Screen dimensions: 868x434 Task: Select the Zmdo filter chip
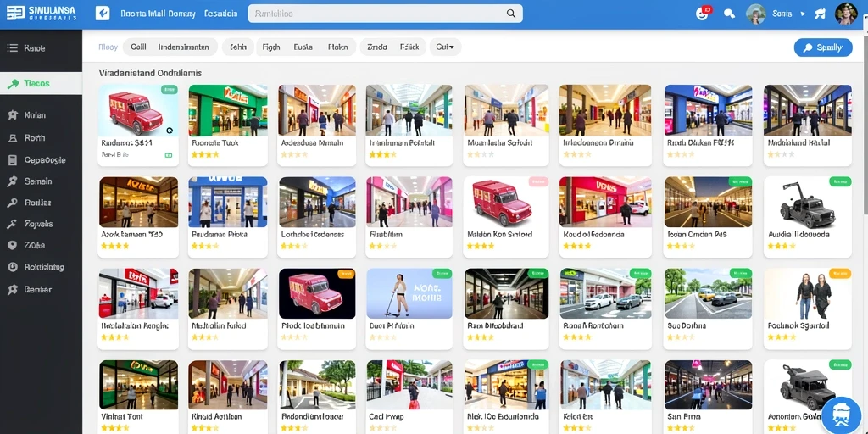(377, 47)
